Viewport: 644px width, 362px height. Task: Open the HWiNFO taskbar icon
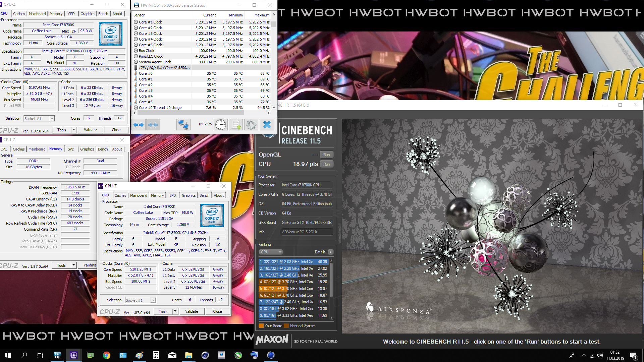[57, 355]
